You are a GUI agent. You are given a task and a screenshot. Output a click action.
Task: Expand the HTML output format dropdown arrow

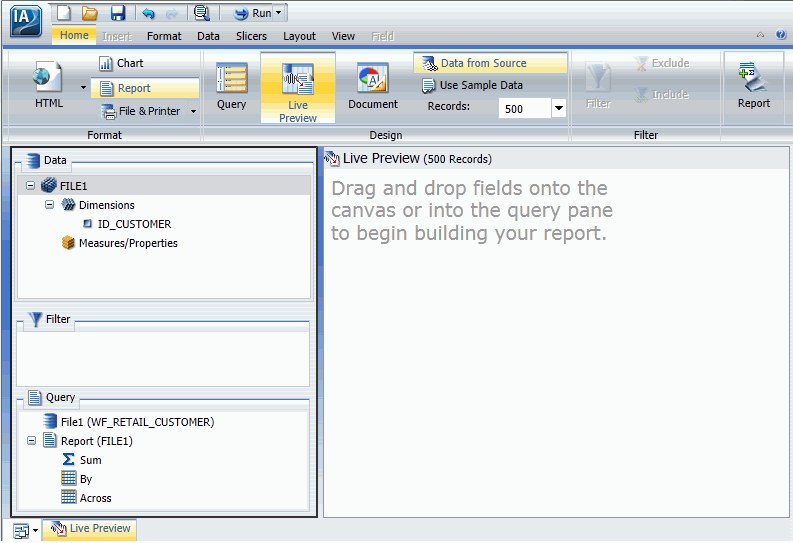[x=83, y=87]
